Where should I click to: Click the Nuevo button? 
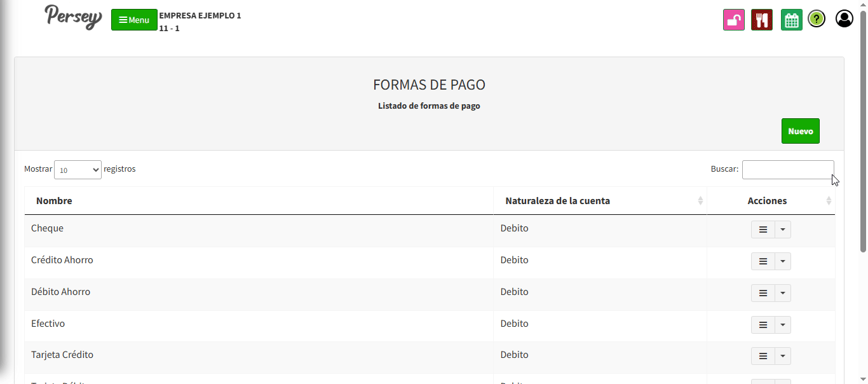click(x=800, y=131)
